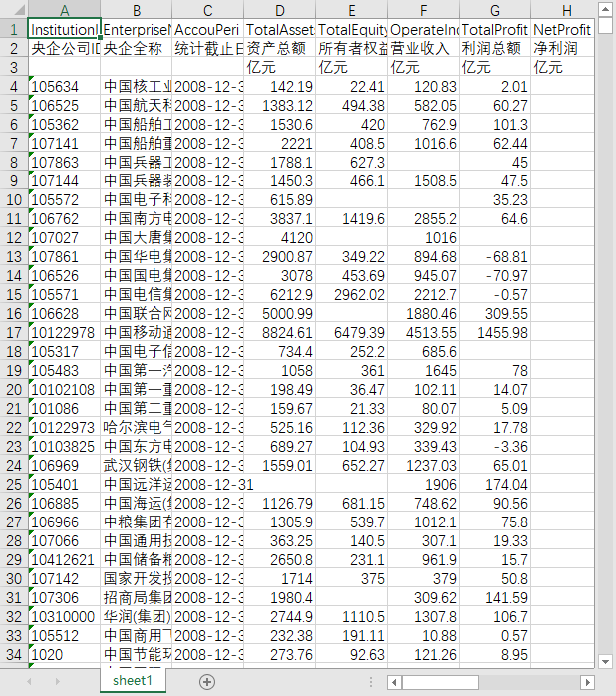This screenshot has width=616, height=696.
Task: Select cell with ID 1020
Action: (x=65, y=654)
